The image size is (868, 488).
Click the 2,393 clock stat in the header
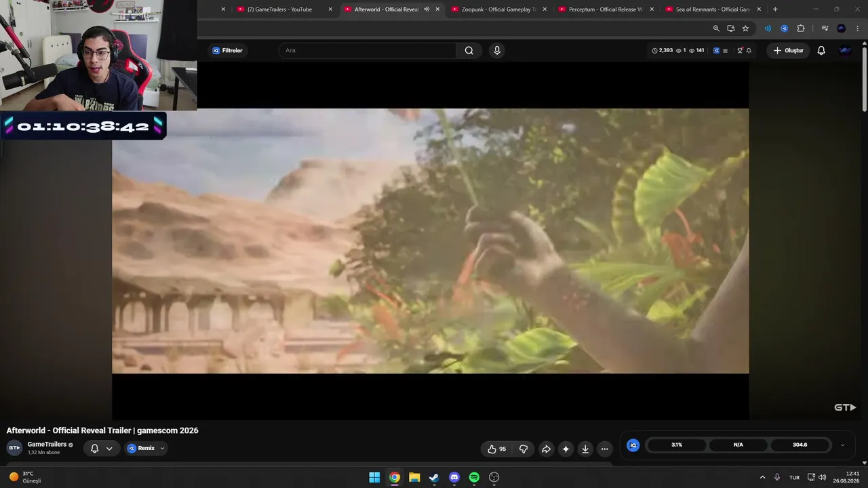point(663,50)
